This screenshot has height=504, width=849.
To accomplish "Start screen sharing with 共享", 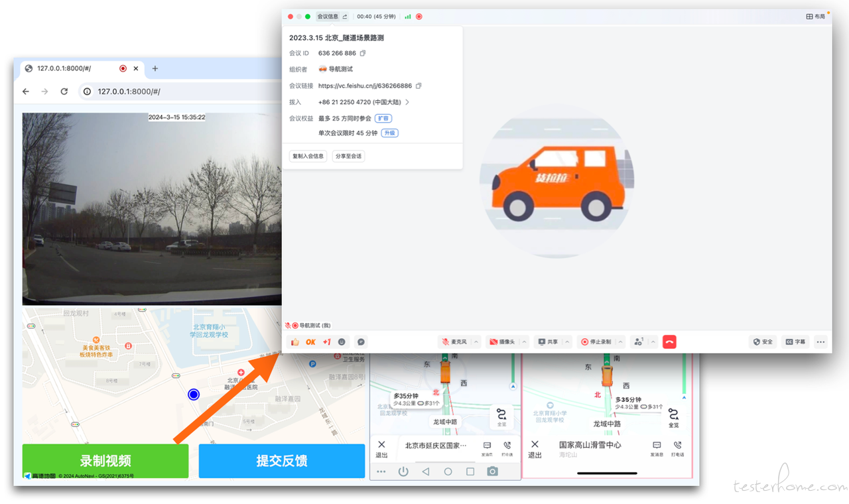I will click(x=548, y=342).
